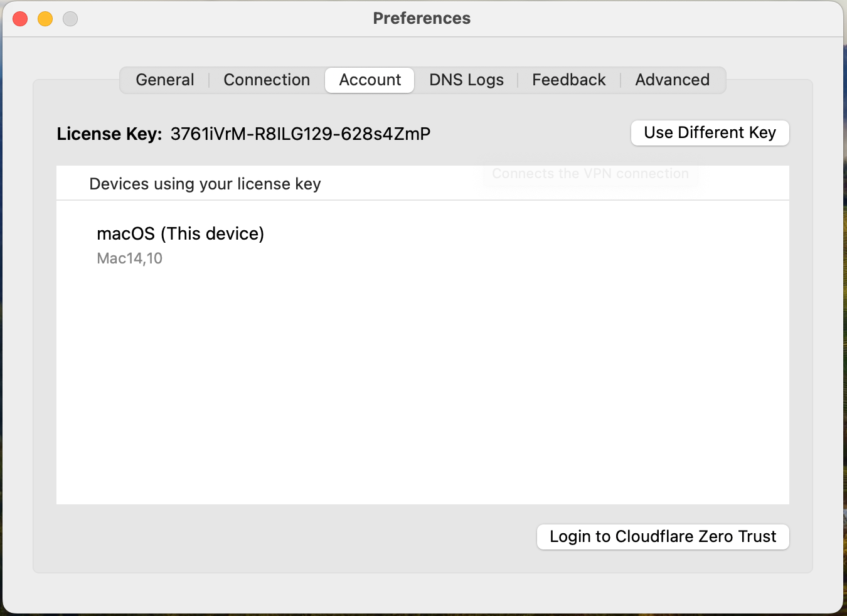Click the Use Different Key button
The height and width of the screenshot is (616, 847).
tap(710, 133)
